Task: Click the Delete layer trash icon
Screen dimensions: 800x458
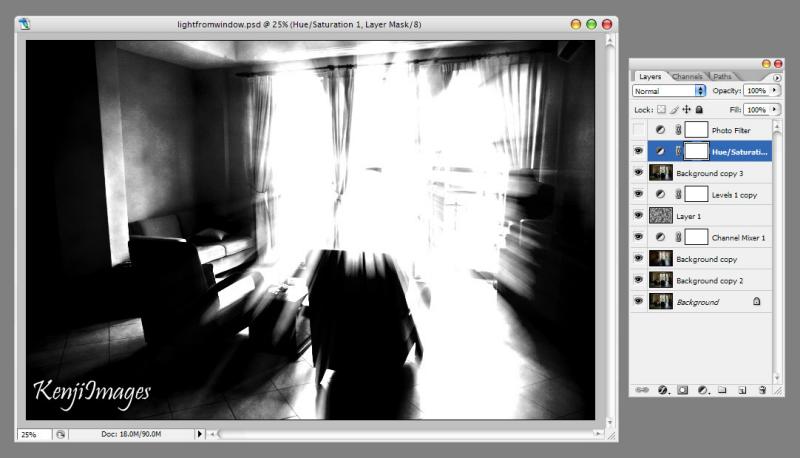Action: (762, 390)
